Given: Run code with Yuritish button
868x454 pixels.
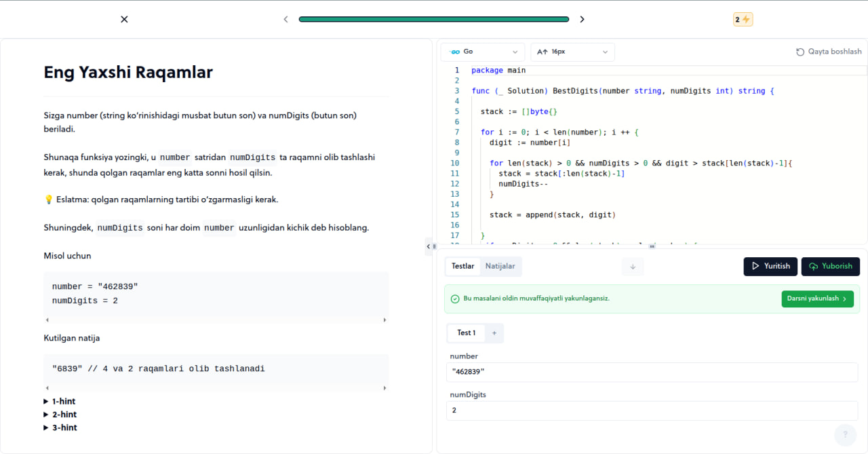Looking at the screenshot, I should click(770, 266).
